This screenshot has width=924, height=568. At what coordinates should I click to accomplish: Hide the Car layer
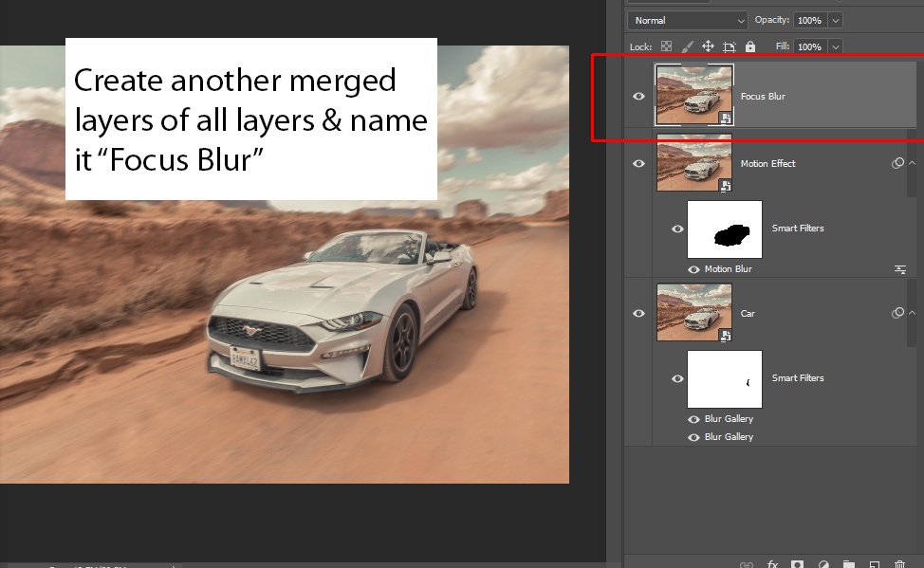[x=638, y=313]
